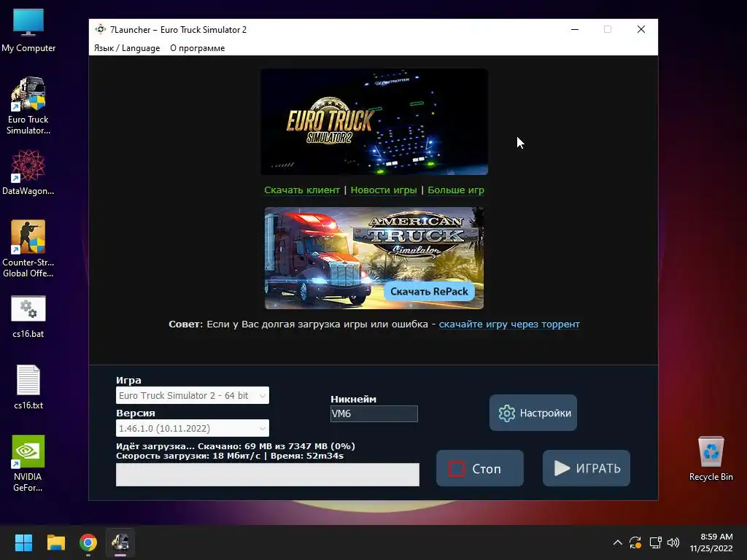747x560 pixels.
Task: Click the 7Launcher title bar app icon
Action: click(x=100, y=29)
